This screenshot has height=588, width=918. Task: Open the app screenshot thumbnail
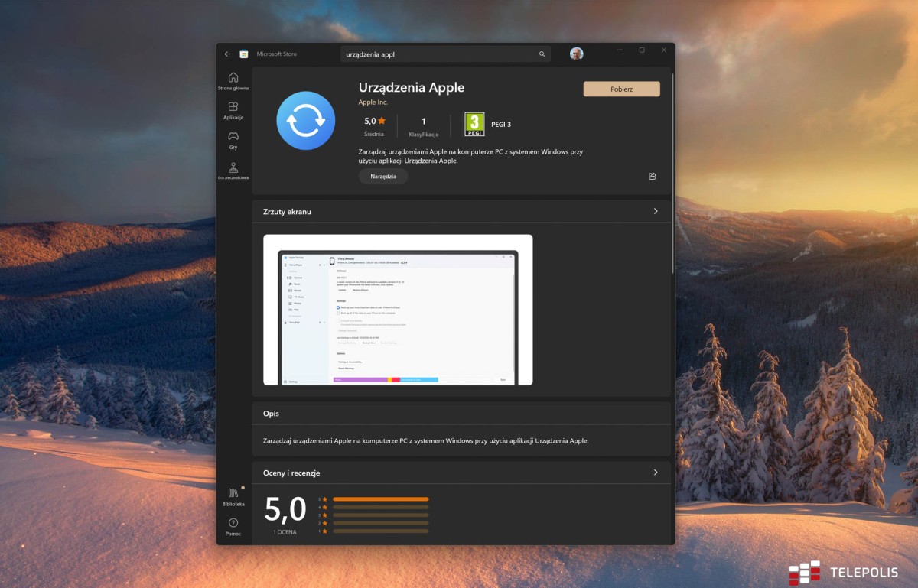398,310
